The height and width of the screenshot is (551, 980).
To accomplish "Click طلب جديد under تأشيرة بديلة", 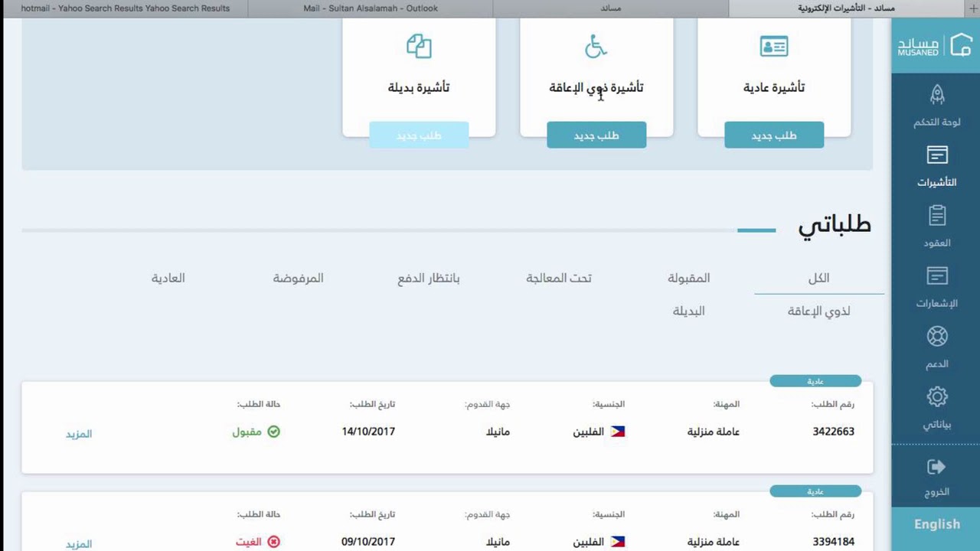I will [x=419, y=135].
